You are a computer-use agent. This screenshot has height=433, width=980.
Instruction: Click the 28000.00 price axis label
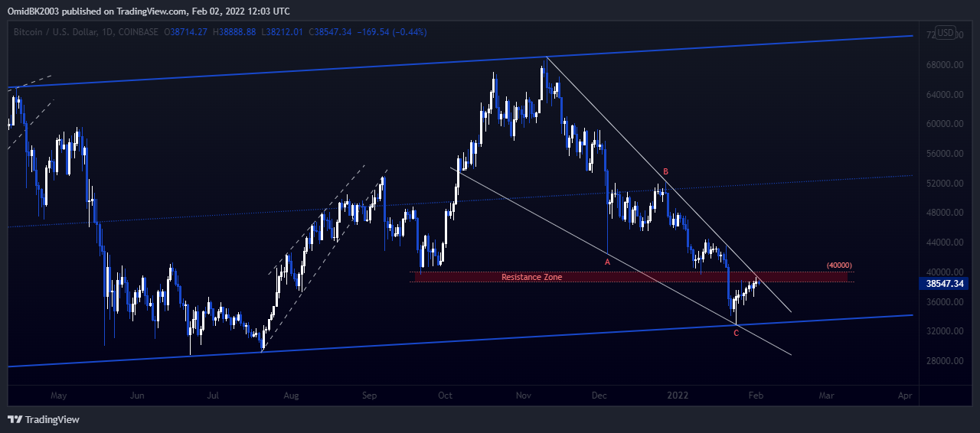tap(943, 361)
